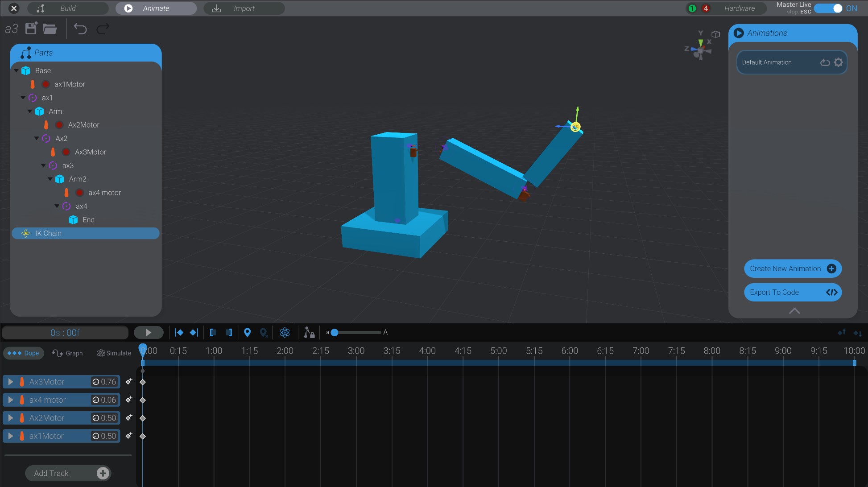Click the Create New Animation button
Image resolution: width=868 pixels, height=487 pixels.
pyautogui.click(x=793, y=268)
